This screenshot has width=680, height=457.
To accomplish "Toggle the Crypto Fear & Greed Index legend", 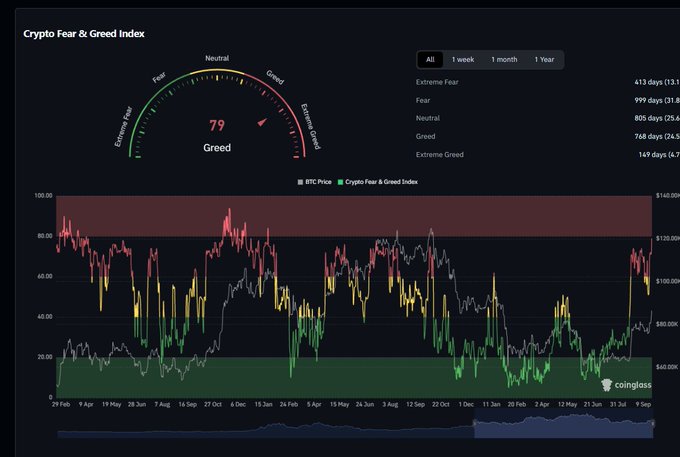I will [x=378, y=182].
